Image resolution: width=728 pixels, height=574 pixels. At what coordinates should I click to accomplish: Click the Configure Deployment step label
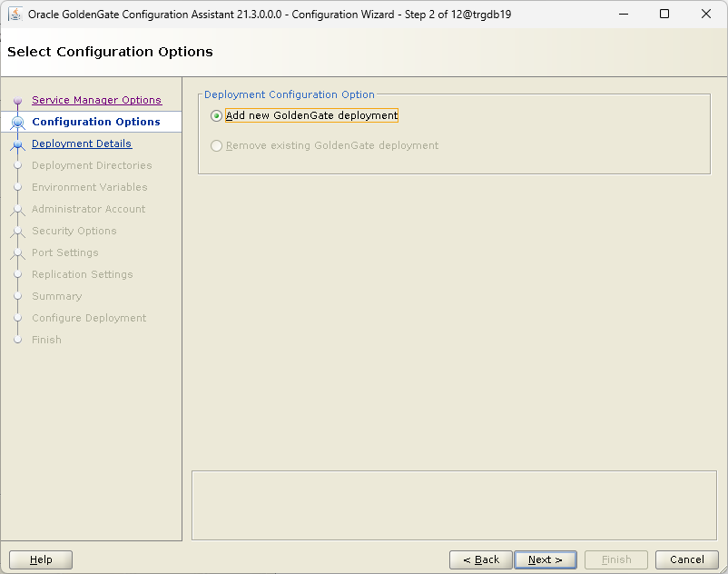[x=89, y=318]
